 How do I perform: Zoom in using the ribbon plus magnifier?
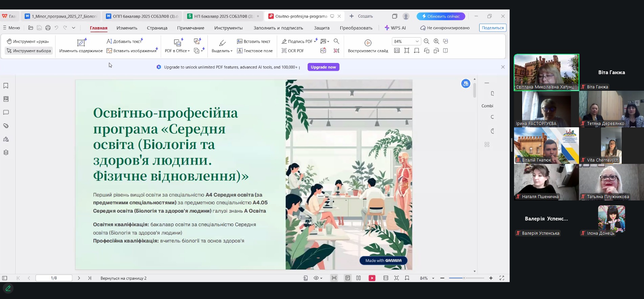coord(436,41)
